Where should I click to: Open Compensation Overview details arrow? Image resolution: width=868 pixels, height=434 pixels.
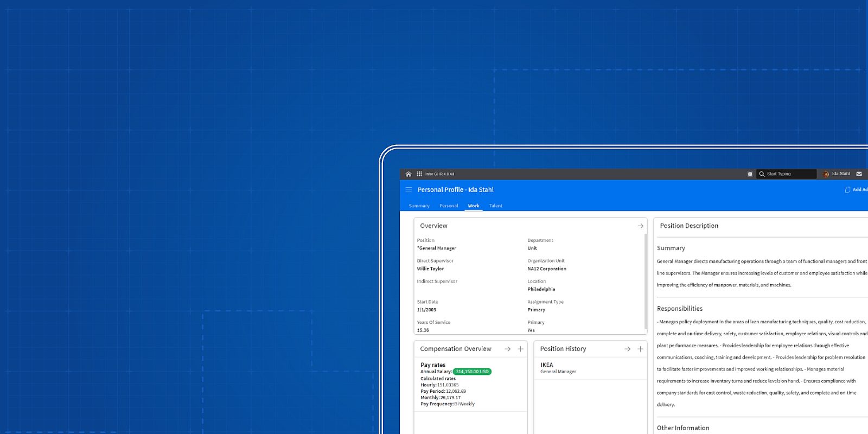click(x=507, y=349)
